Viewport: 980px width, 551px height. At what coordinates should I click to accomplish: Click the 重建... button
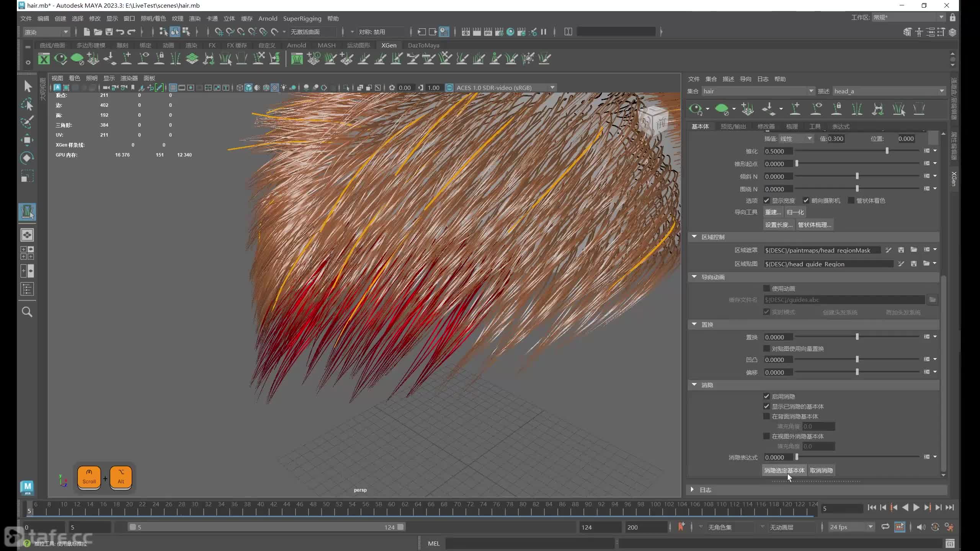[773, 212]
